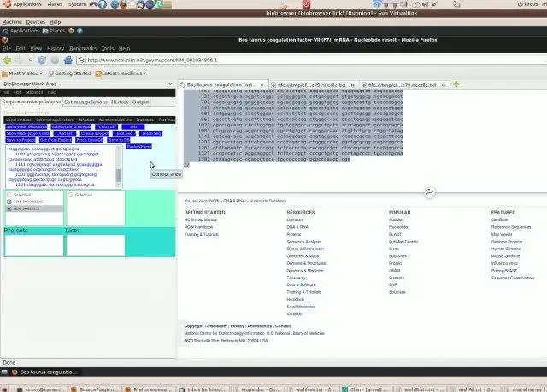The width and height of the screenshot is (547, 392).
Task: Close the BioBrowser Work Area sidebar
Action: [170, 84]
